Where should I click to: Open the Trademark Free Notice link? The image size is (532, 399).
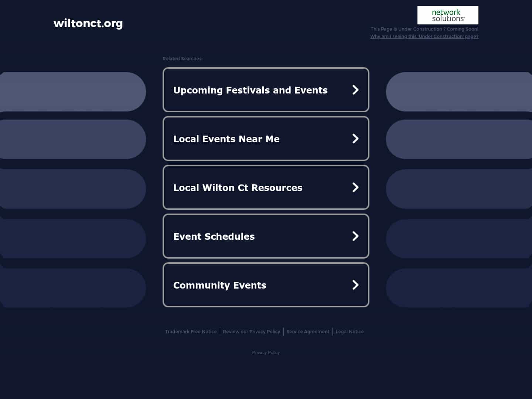pyautogui.click(x=191, y=331)
